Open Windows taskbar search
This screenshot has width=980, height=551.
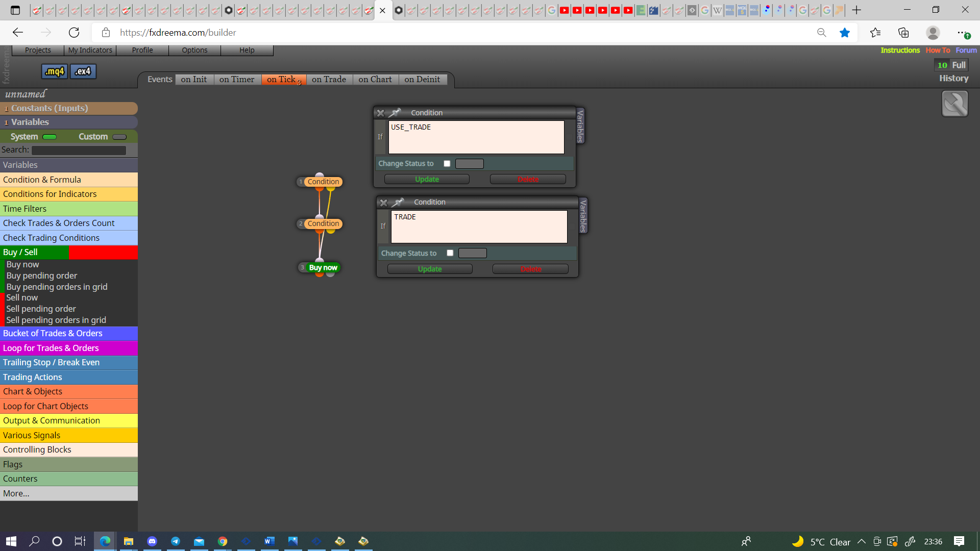35,541
